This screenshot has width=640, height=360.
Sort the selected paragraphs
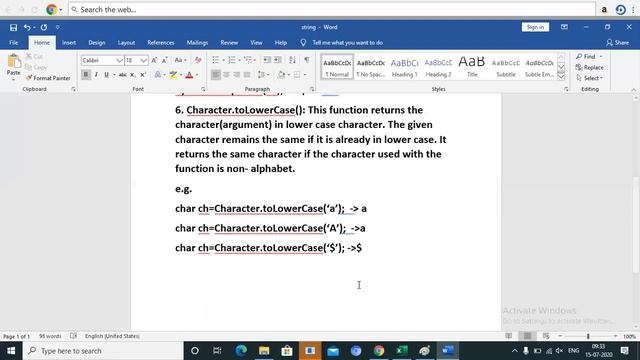click(292, 60)
